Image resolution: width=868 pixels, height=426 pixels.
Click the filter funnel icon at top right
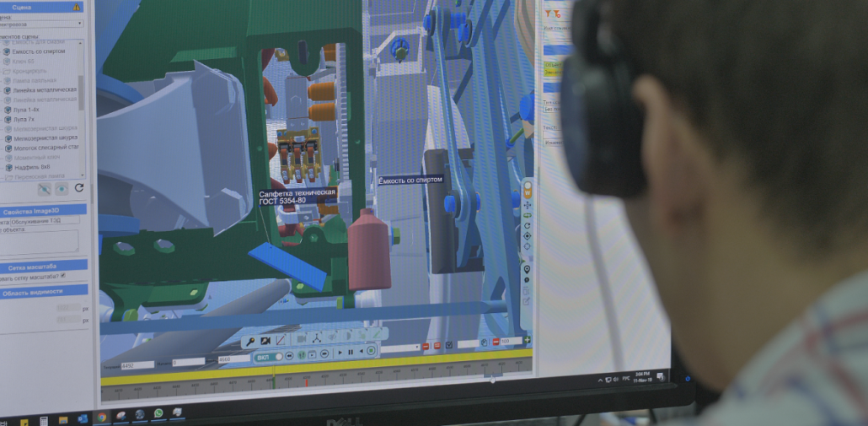(549, 13)
